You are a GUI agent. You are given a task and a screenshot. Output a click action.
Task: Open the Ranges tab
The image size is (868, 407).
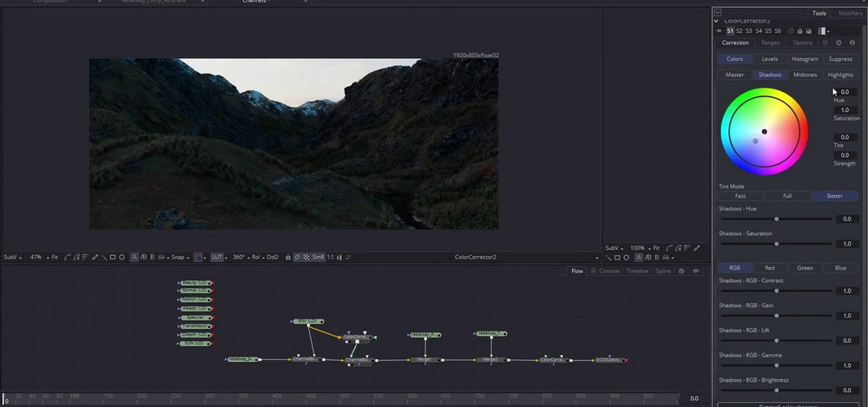[771, 43]
